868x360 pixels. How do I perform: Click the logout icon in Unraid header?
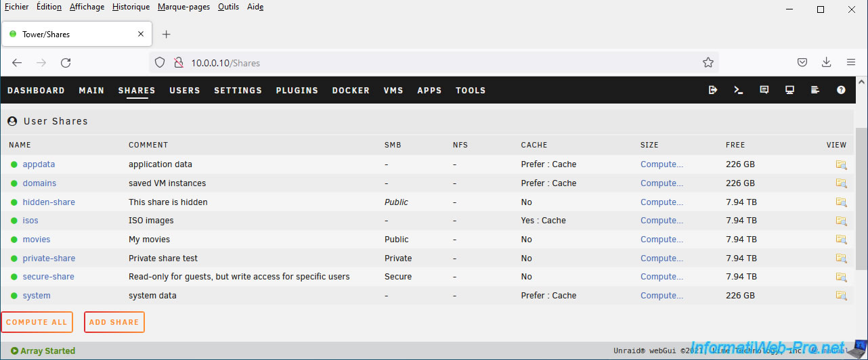pos(713,90)
